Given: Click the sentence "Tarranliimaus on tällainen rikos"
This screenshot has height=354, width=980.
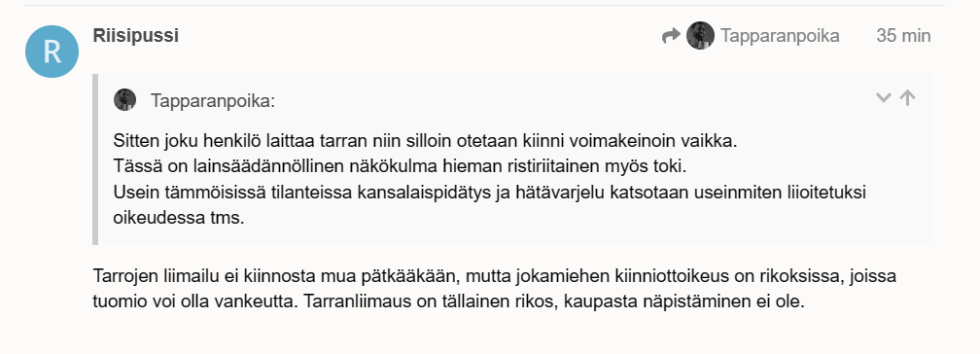Looking at the screenshot, I should click(x=431, y=302).
